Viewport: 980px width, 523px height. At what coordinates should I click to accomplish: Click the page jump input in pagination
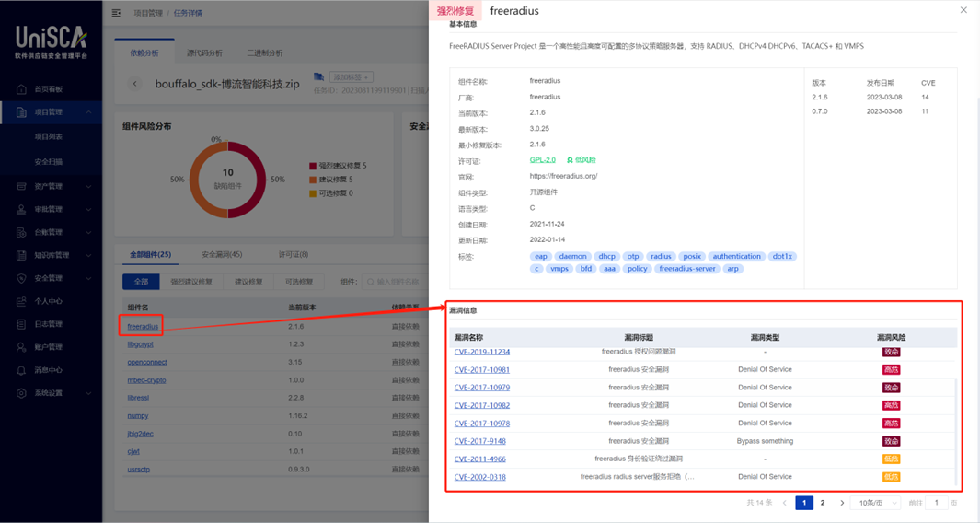936,503
